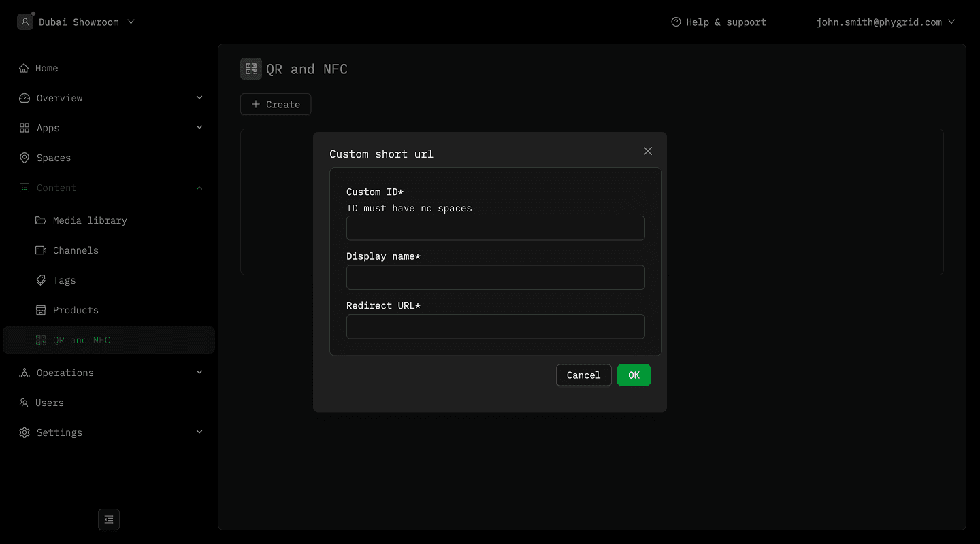Collapse the sidebar using bottom icon

109,520
